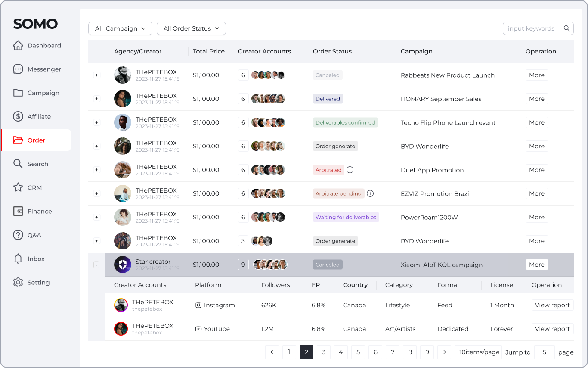Viewport: 588px width, 368px height.
Task: Click info icon next to Arbitrated status
Action: [x=350, y=170]
